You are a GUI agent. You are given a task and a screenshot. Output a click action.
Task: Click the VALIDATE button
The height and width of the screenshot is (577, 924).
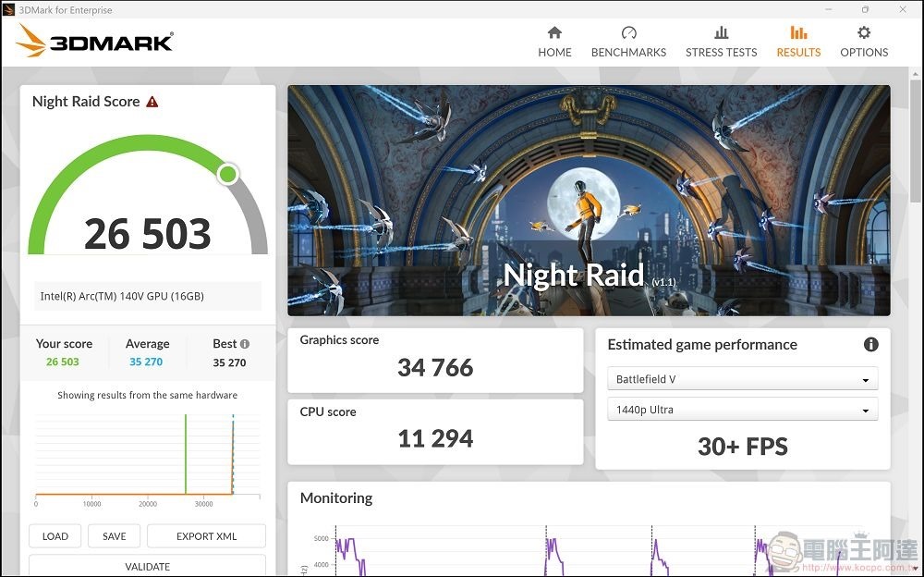pos(147,566)
